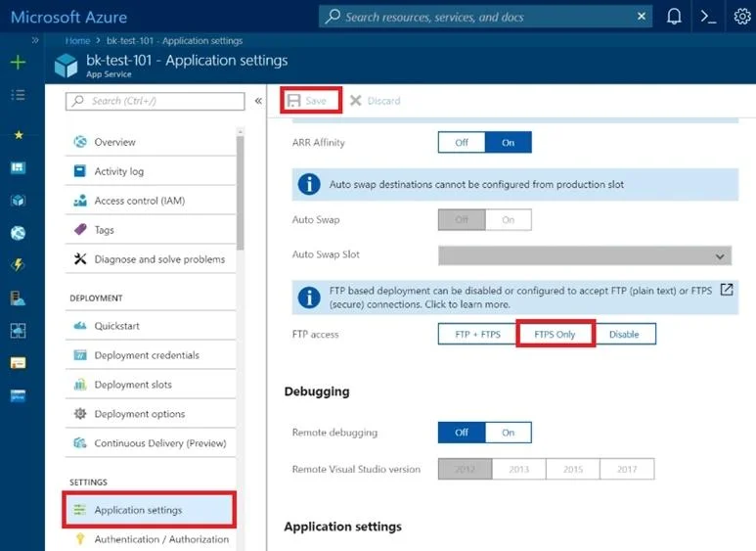Select Disable for FTP access
The height and width of the screenshot is (551, 756).
624,334
